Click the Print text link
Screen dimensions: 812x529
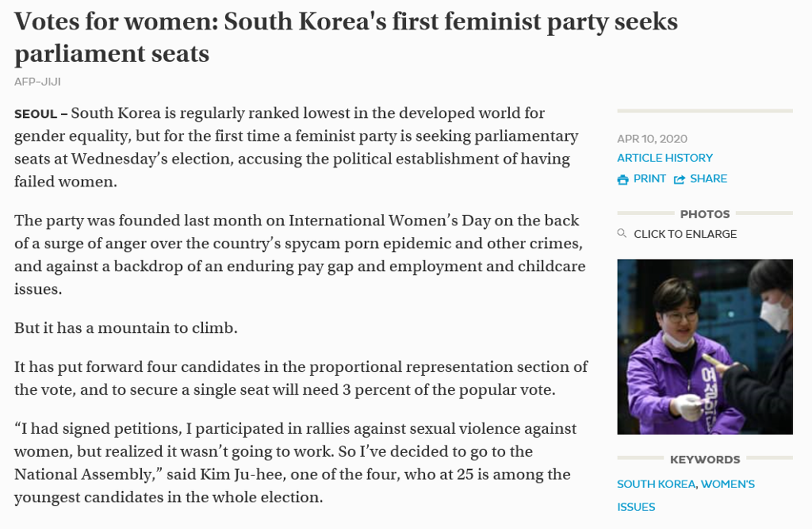[x=649, y=178]
